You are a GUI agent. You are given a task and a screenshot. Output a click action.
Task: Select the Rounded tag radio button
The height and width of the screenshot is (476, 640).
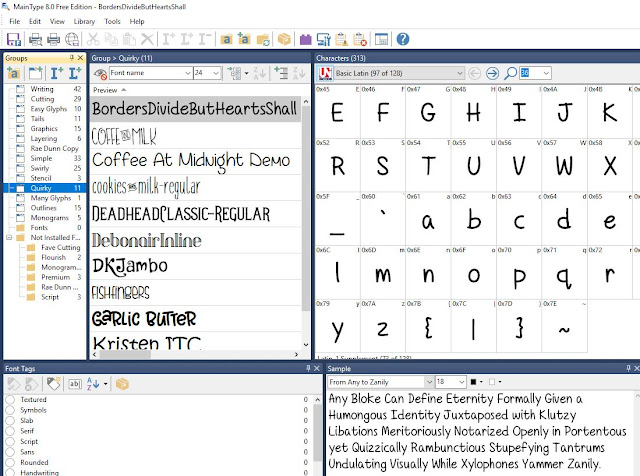click(x=10, y=463)
